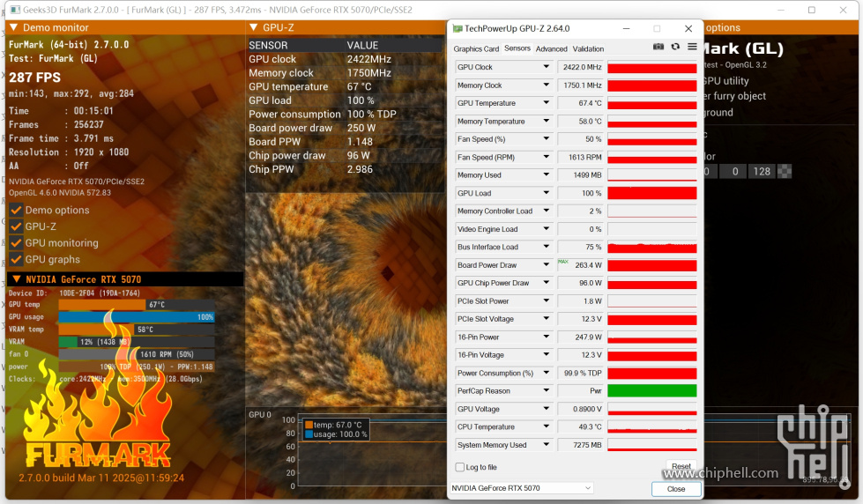This screenshot has height=504, width=863.
Task: Click Board PPW row in overlay table
Action: (x=345, y=142)
